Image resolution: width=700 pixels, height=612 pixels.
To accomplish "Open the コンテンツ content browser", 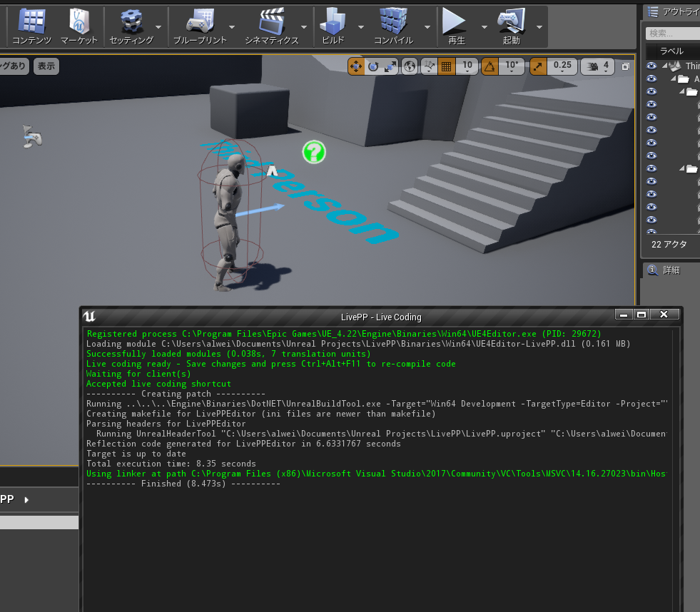I will click(31, 27).
